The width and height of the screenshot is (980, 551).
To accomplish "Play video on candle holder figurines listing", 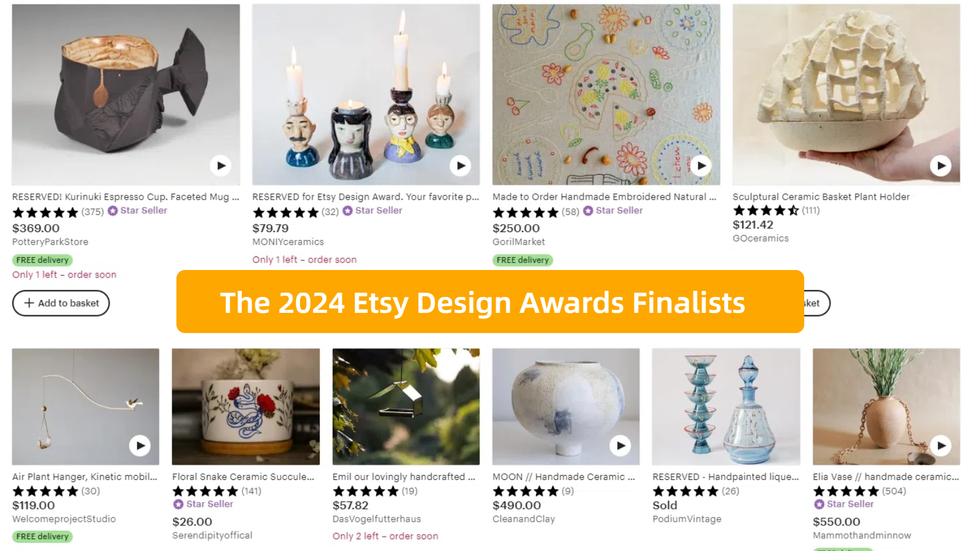I will point(461,165).
